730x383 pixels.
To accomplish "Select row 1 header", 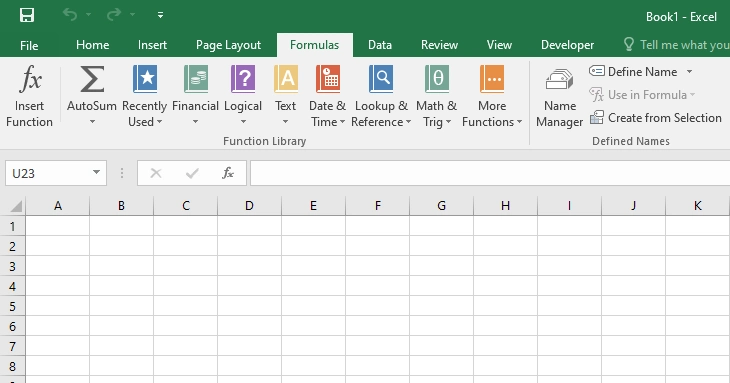I will tap(13, 226).
